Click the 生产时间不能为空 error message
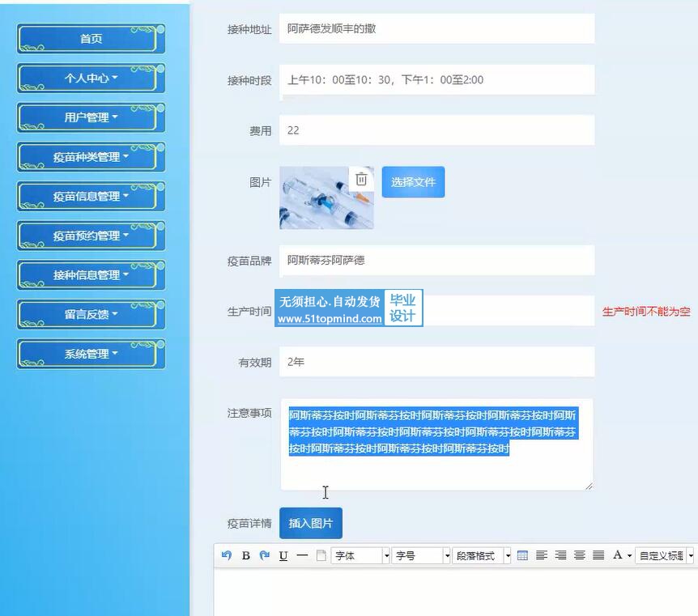Viewport: 698px width, 616px height. pyautogui.click(x=646, y=311)
